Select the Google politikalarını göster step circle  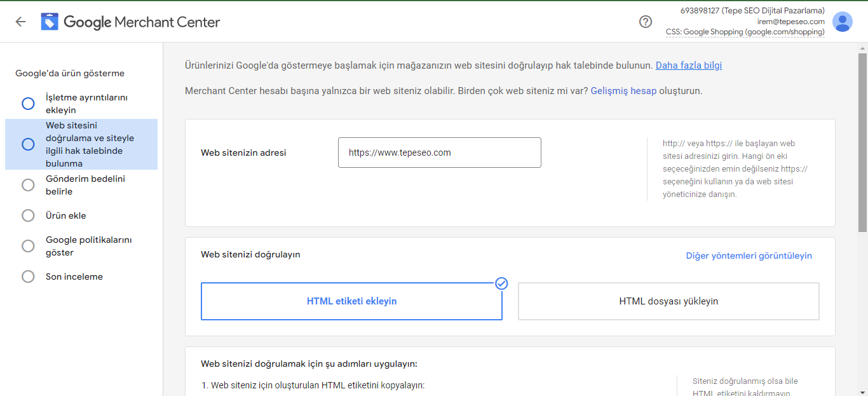pyautogui.click(x=28, y=246)
